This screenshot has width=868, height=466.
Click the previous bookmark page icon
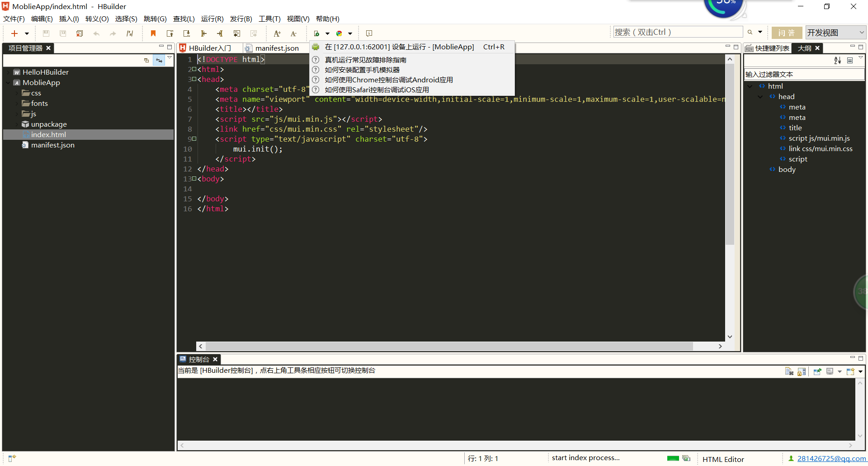tap(170, 33)
